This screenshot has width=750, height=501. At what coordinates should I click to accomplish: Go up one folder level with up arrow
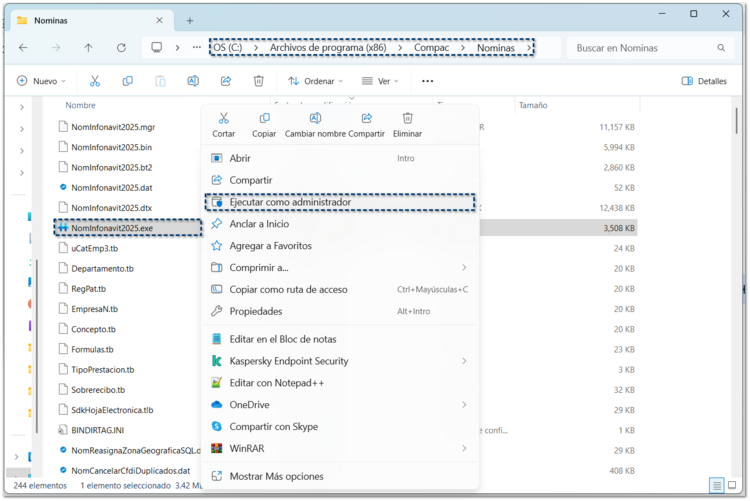[x=88, y=47]
